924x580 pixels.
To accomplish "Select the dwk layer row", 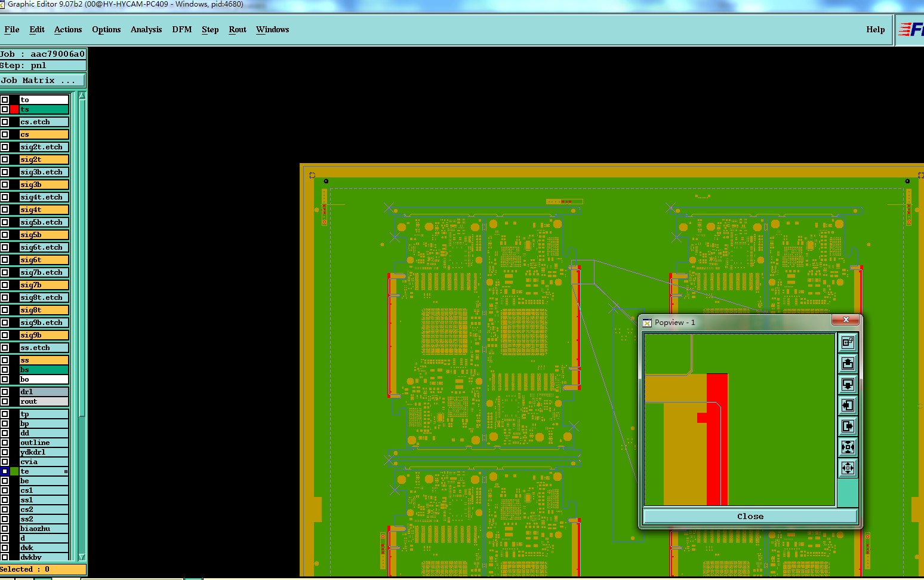I will point(44,548).
